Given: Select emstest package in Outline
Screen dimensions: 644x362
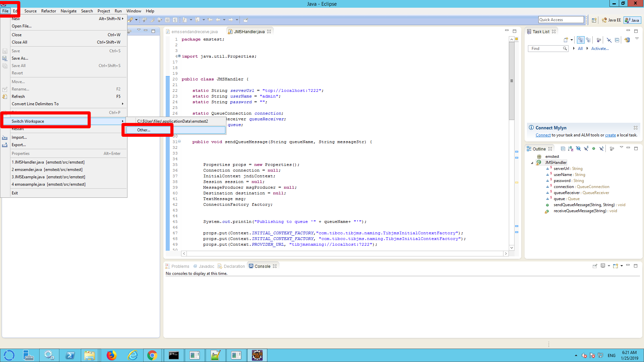Looking at the screenshot, I should click(x=552, y=157).
